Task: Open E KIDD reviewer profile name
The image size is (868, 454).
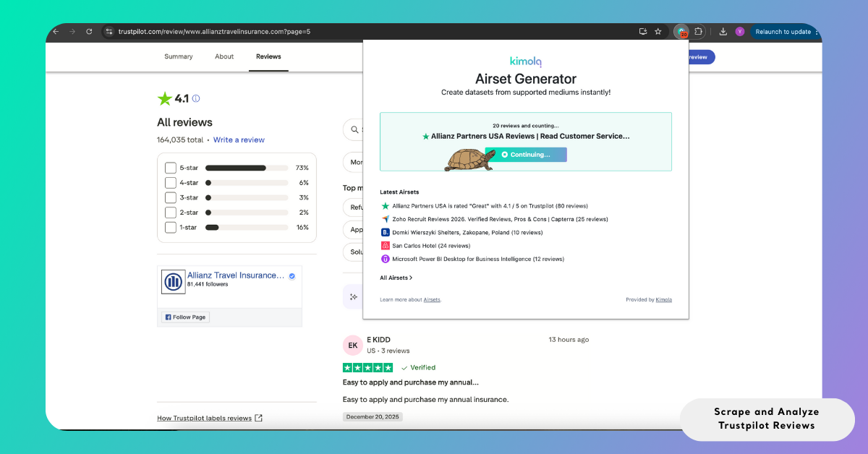Action: (379, 340)
